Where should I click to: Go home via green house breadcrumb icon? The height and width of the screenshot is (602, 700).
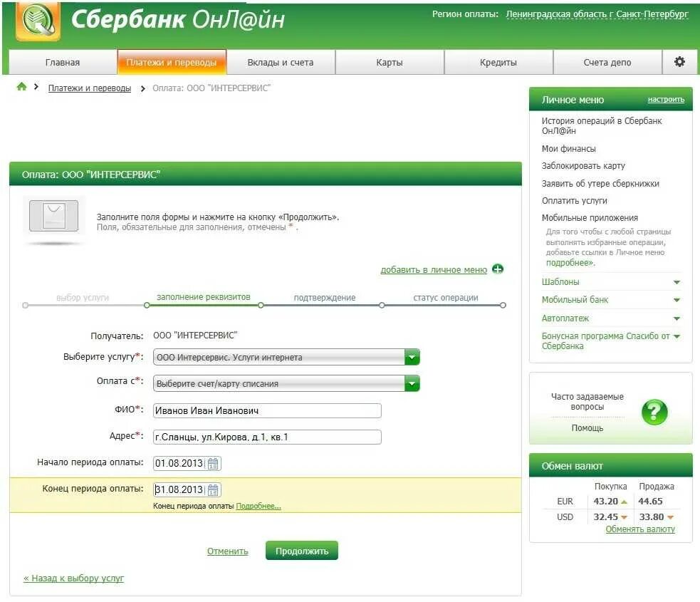pos(21,87)
